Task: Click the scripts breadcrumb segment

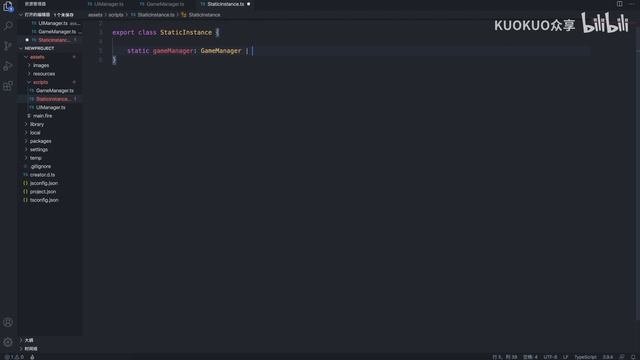Action: [x=116, y=15]
